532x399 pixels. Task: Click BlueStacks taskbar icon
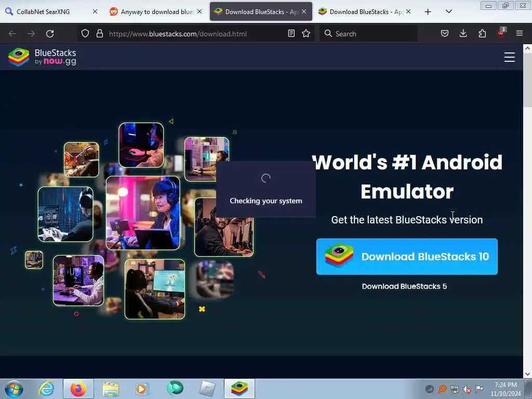[x=239, y=389]
